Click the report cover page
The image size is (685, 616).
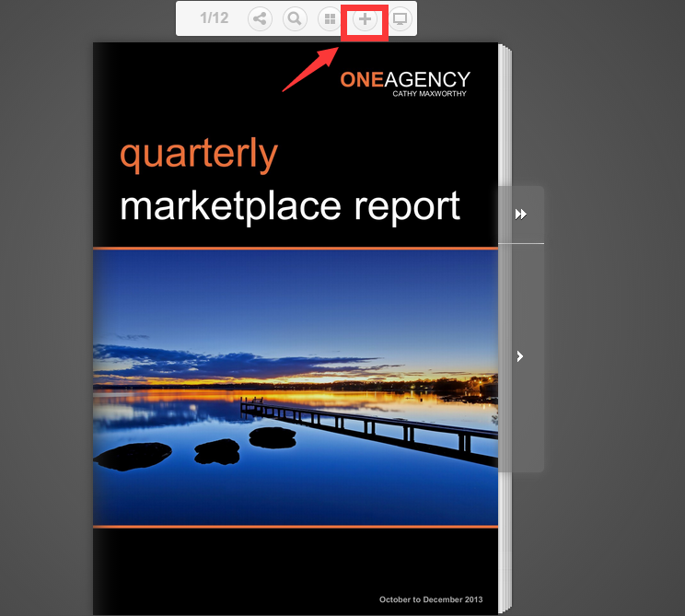296,329
